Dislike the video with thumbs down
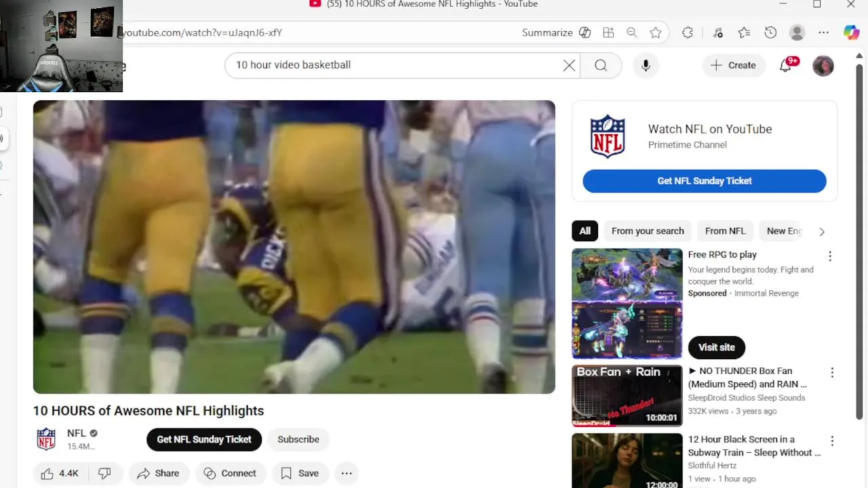 105,473
